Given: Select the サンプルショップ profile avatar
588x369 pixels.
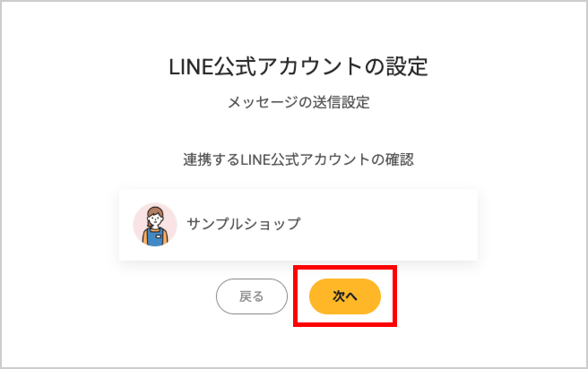Looking at the screenshot, I should coord(155,225).
